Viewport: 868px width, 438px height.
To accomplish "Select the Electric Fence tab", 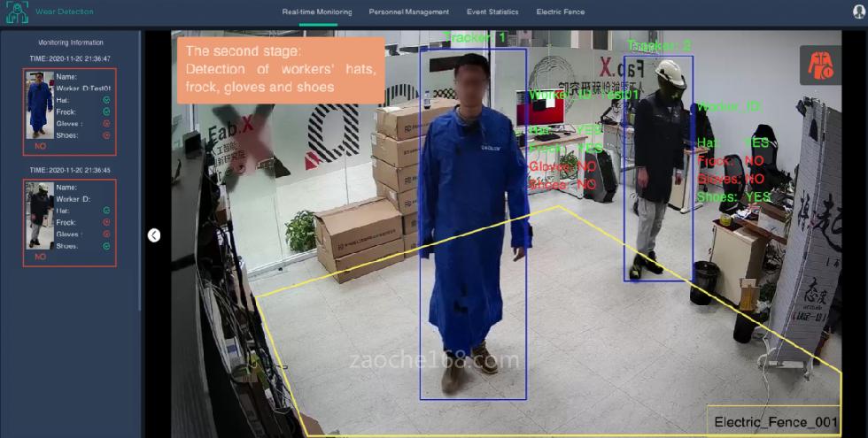I will tap(560, 12).
